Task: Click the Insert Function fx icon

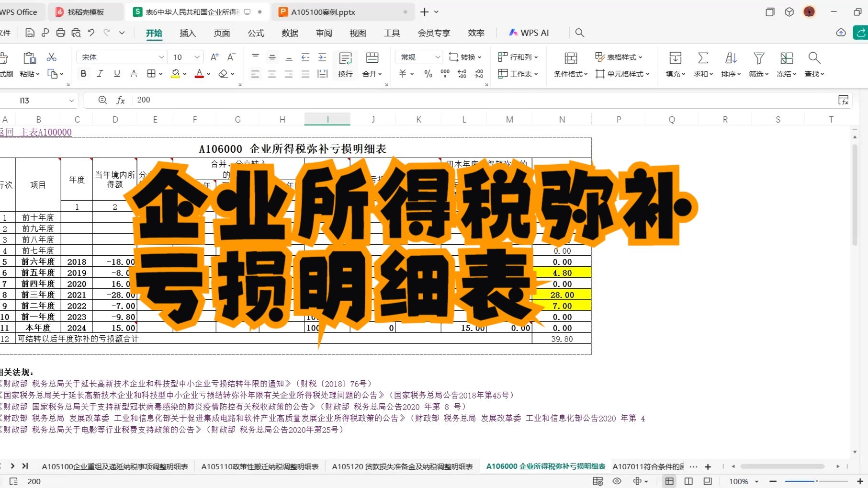Action: (x=121, y=100)
